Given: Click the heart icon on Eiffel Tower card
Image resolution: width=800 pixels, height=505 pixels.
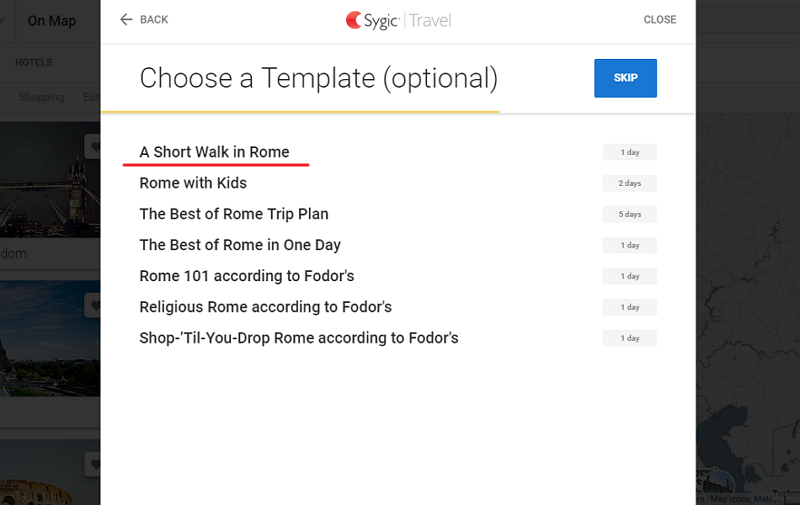Looking at the screenshot, I should [x=95, y=306].
